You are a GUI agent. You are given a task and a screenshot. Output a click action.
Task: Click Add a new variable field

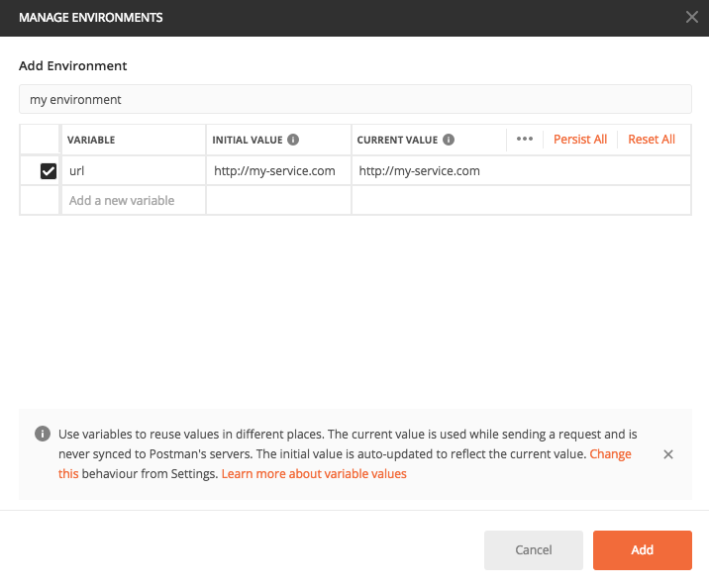coord(134,200)
